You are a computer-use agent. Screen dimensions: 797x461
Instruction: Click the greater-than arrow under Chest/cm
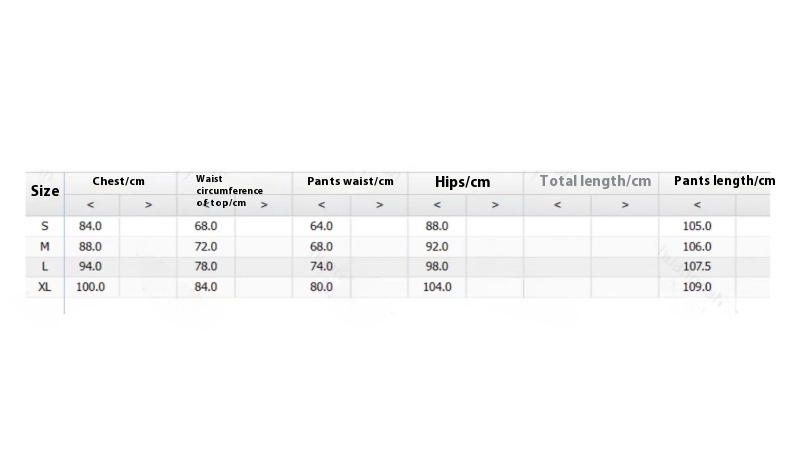pos(148,205)
